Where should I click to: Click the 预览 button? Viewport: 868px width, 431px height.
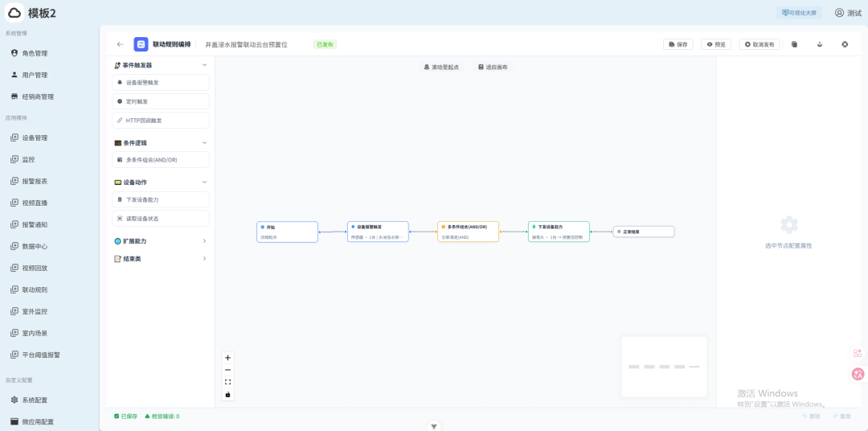716,44
